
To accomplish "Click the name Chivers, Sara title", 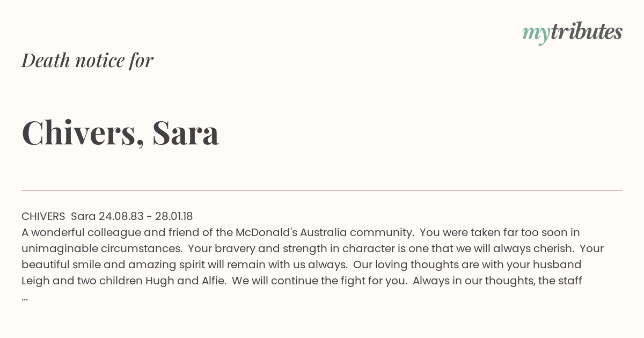I will (x=120, y=133).
